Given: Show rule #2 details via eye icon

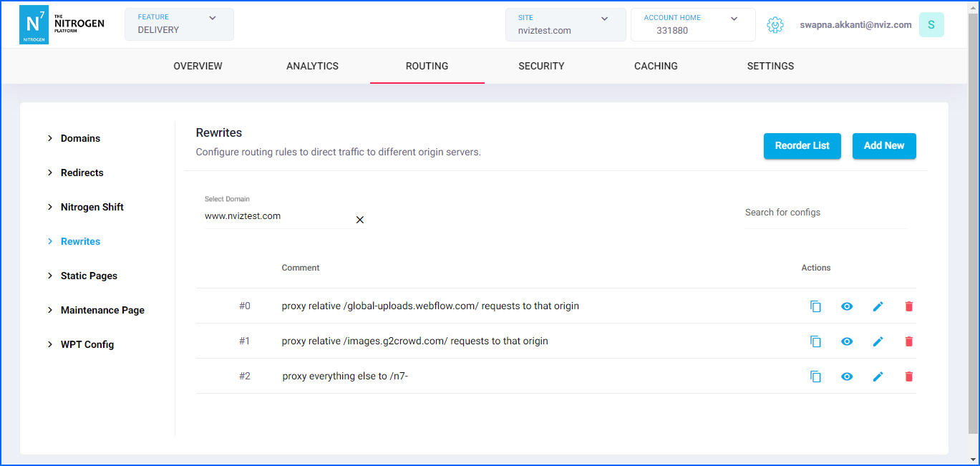Looking at the screenshot, I should coord(847,377).
